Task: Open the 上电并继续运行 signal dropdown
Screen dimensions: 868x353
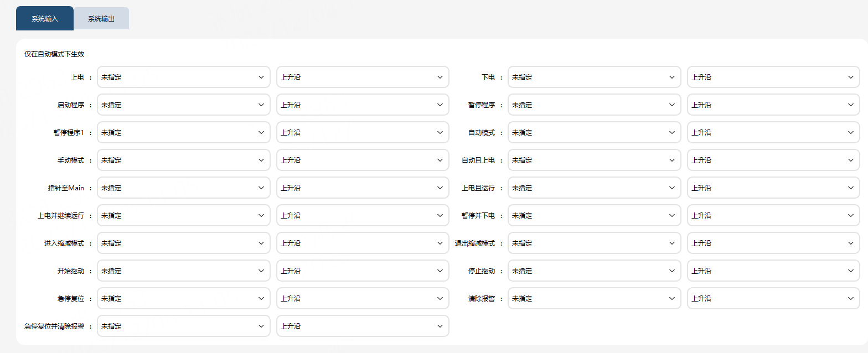Action: (184, 216)
